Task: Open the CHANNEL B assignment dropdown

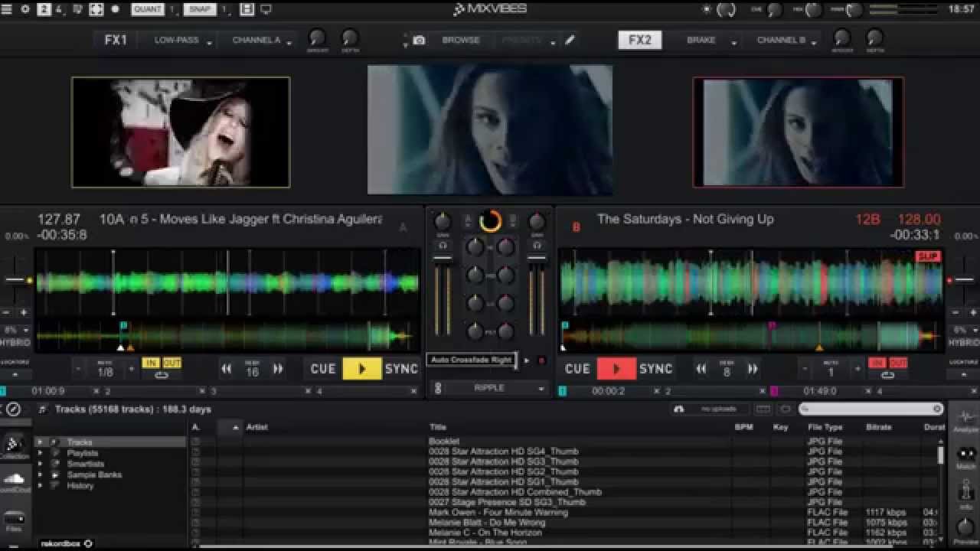Action: coord(784,40)
